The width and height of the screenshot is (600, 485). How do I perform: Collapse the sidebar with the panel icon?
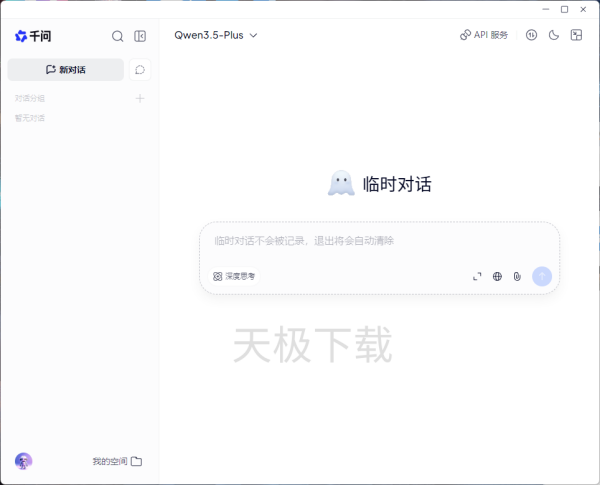pos(140,36)
